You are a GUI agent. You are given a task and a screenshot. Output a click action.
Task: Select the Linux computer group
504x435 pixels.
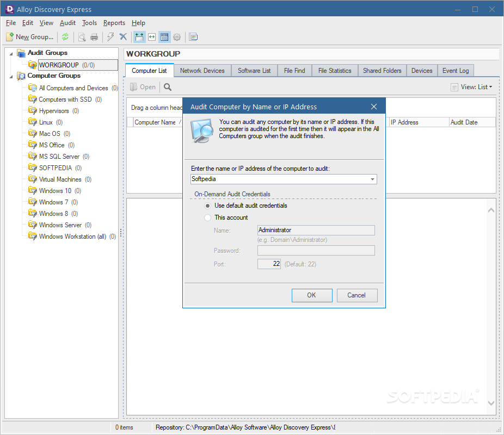click(x=46, y=122)
